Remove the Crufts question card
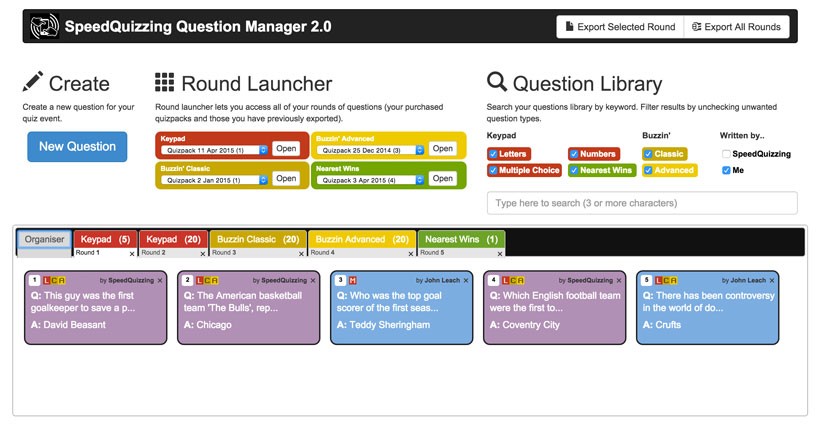820x427 pixels. 772,281
